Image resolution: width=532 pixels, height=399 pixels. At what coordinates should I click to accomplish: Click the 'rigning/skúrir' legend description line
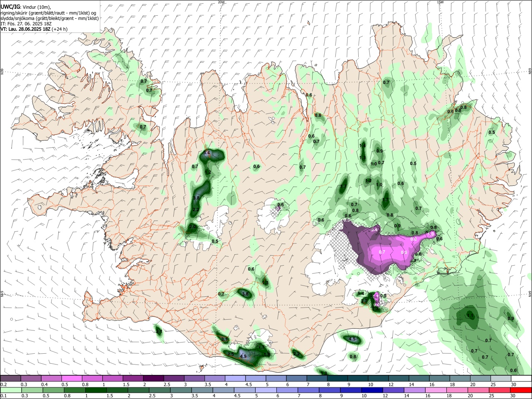click(49, 13)
